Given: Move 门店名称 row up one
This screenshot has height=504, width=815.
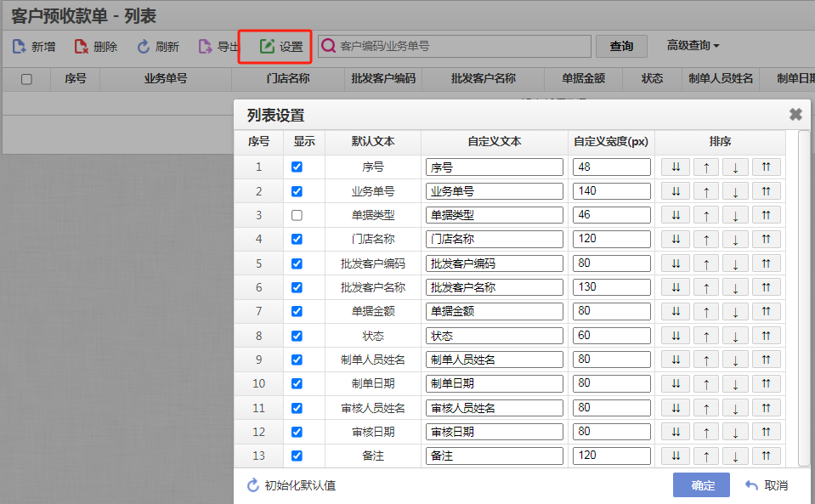Looking at the screenshot, I should (x=705, y=239).
